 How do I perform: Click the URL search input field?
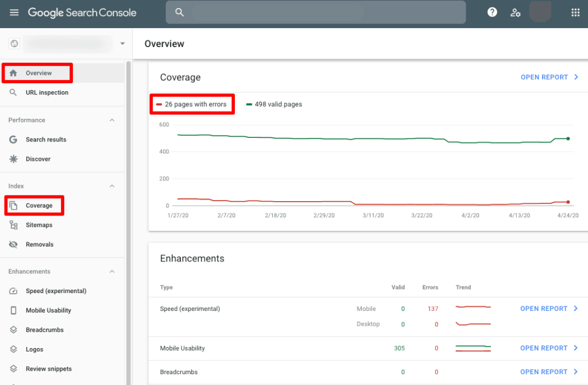(316, 13)
